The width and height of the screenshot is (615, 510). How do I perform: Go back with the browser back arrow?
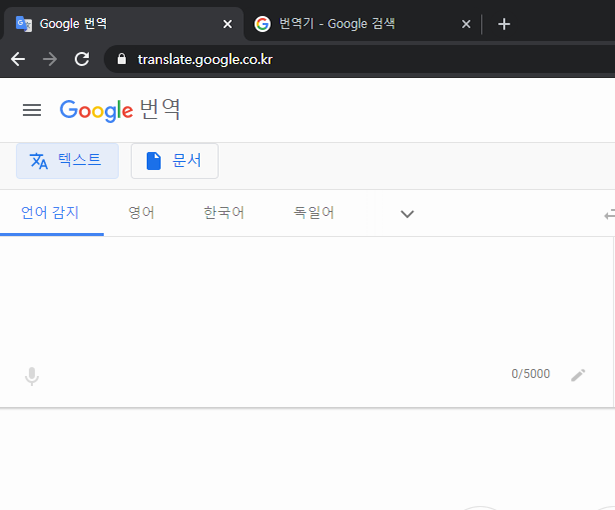coord(18,59)
